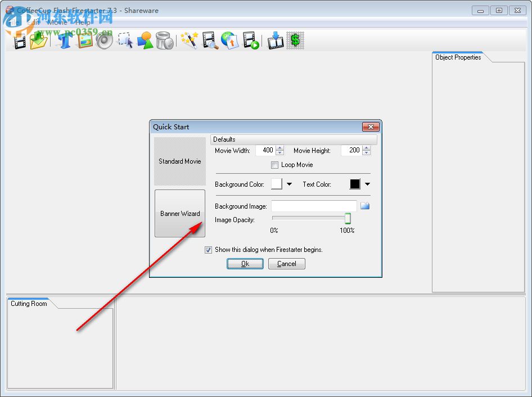The image size is (532, 397).
Task: Click the Movie Height input field
Action: [351, 150]
